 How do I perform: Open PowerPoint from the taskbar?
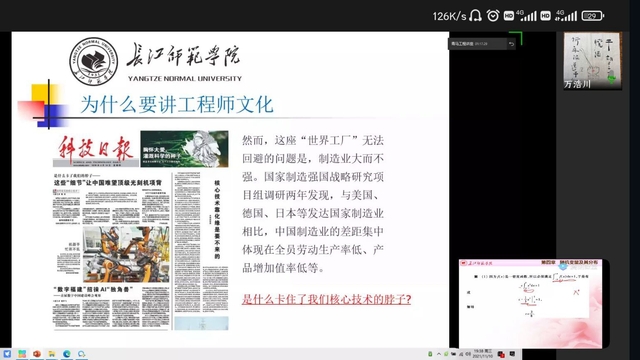pos(37,354)
